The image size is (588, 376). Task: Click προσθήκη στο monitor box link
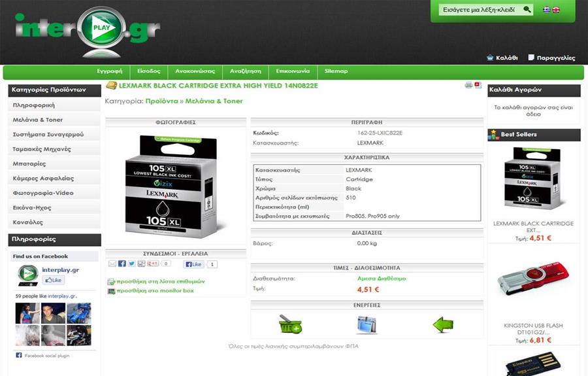coord(155,291)
